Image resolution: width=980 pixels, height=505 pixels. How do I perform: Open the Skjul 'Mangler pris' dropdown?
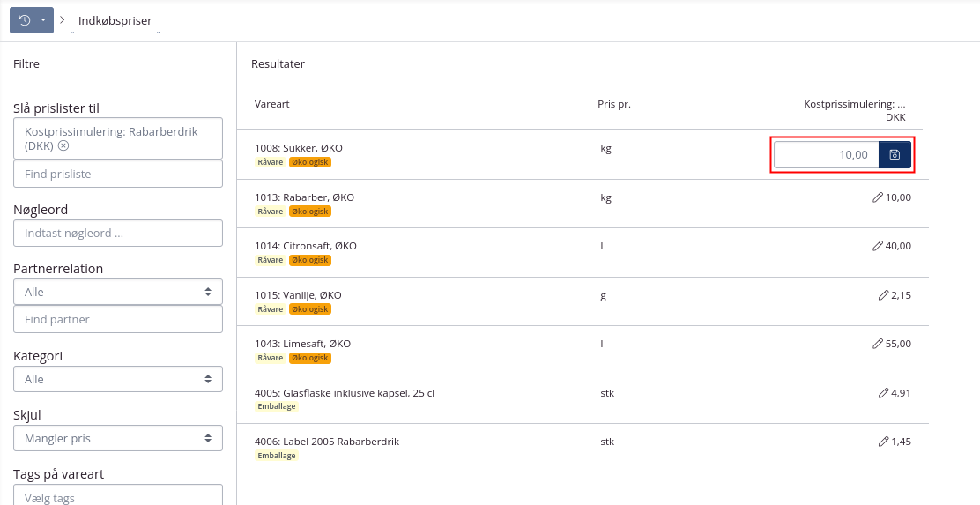click(117, 438)
